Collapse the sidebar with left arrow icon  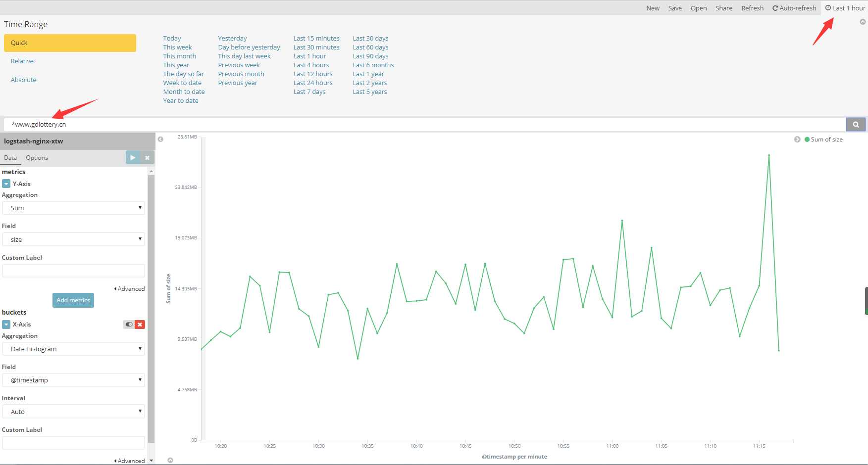[x=160, y=139]
